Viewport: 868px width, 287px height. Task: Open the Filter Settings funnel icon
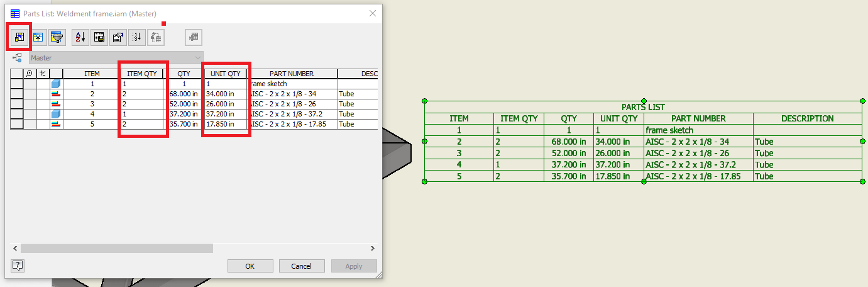pos(57,37)
